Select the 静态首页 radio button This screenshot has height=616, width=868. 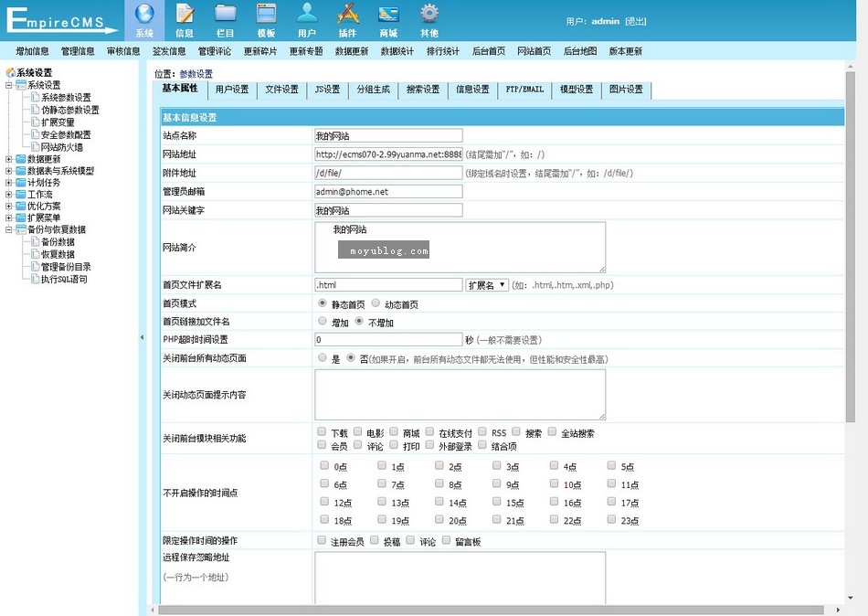click(323, 303)
